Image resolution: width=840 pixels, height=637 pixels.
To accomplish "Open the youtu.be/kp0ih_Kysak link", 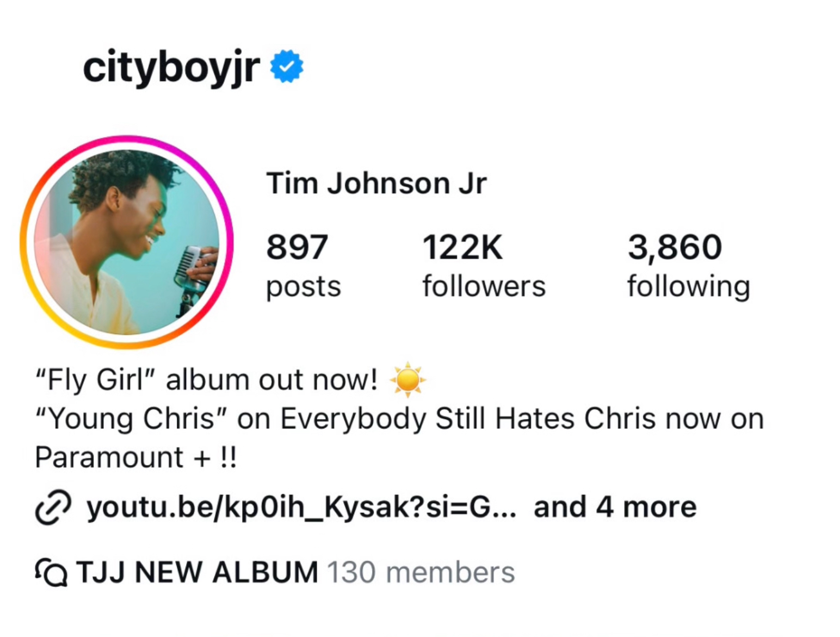I will [x=301, y=507].
